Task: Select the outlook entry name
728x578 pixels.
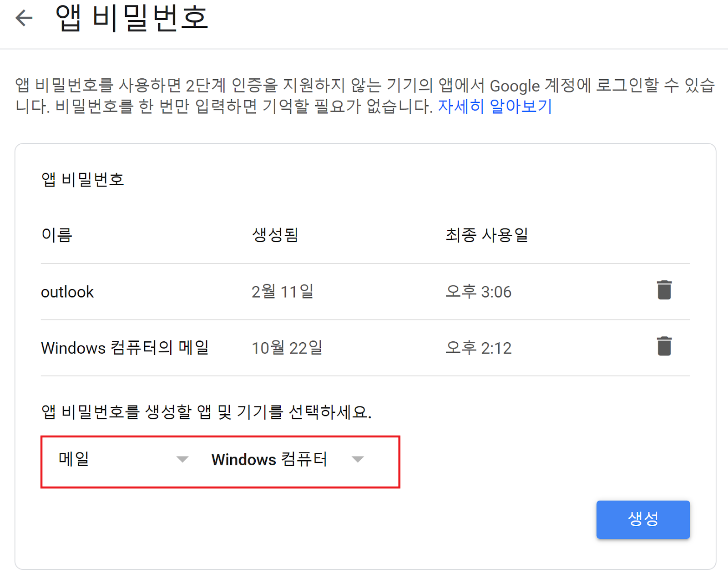Action: point(67,292)
